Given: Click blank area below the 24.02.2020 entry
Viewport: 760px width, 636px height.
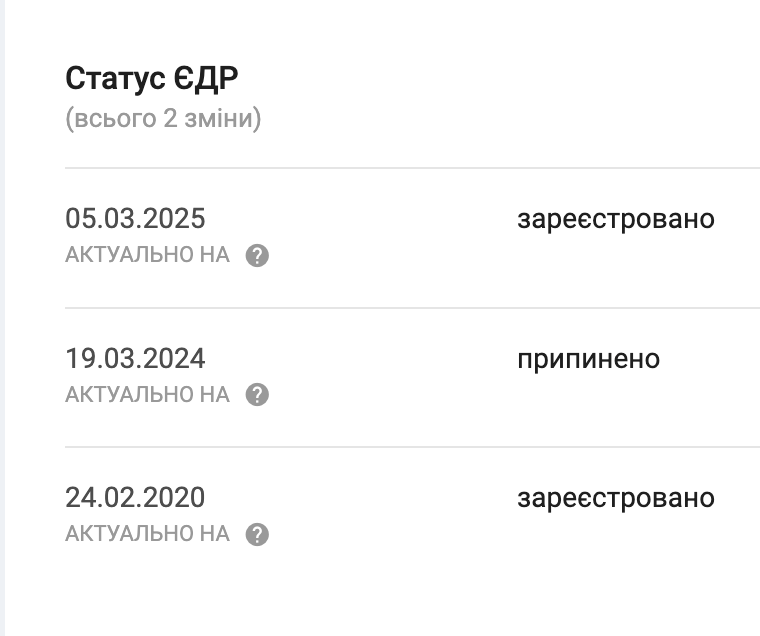Looking at the screenshot, I should pyautogui.click(x=400, y=595).
